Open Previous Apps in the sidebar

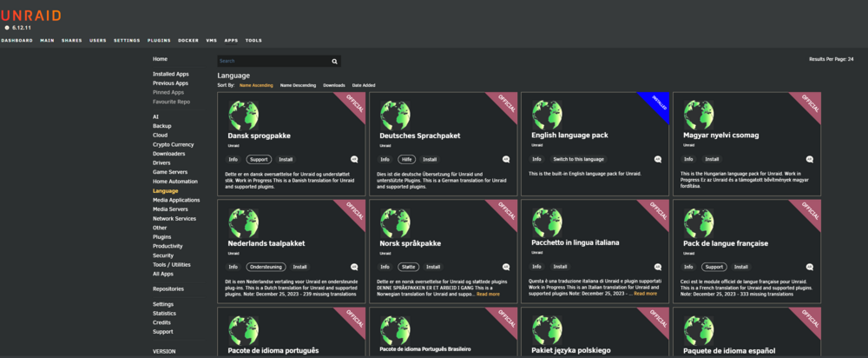point(170,83)
